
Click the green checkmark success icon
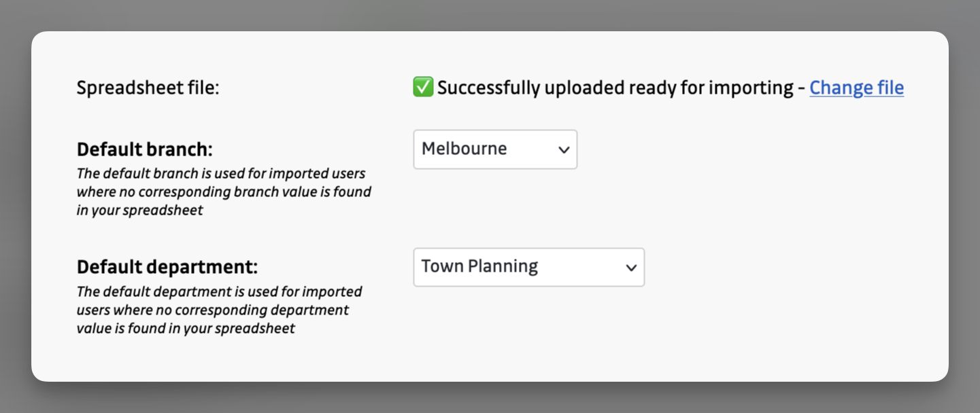(x=423, y=87)
